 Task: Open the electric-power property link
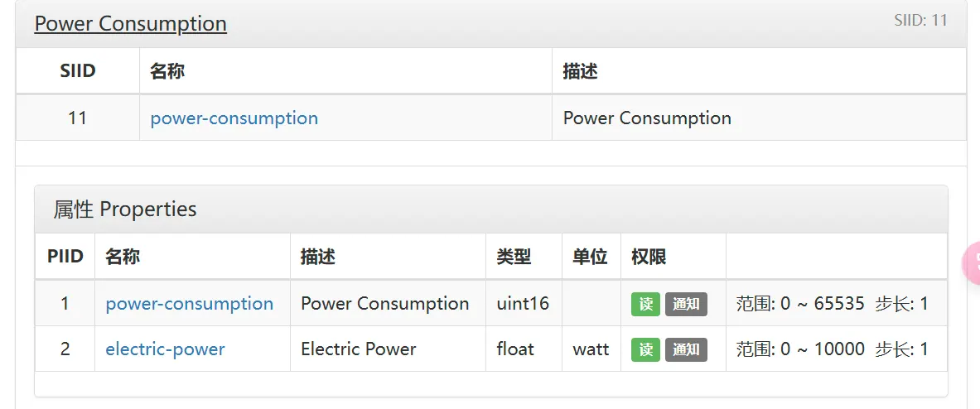click(x=165, y=349)
